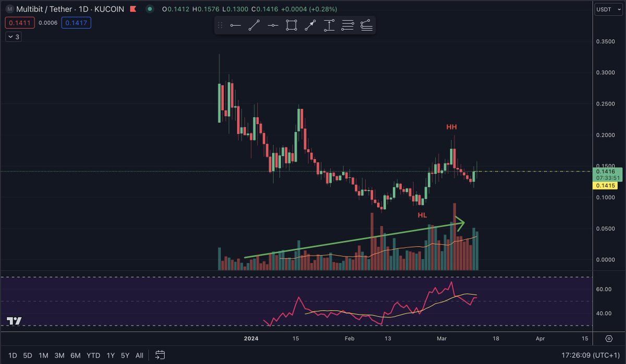Image resolution: width=626 pixels, height=364 pixels.
Task: Click the Mar time axis label
Action: 442,338
